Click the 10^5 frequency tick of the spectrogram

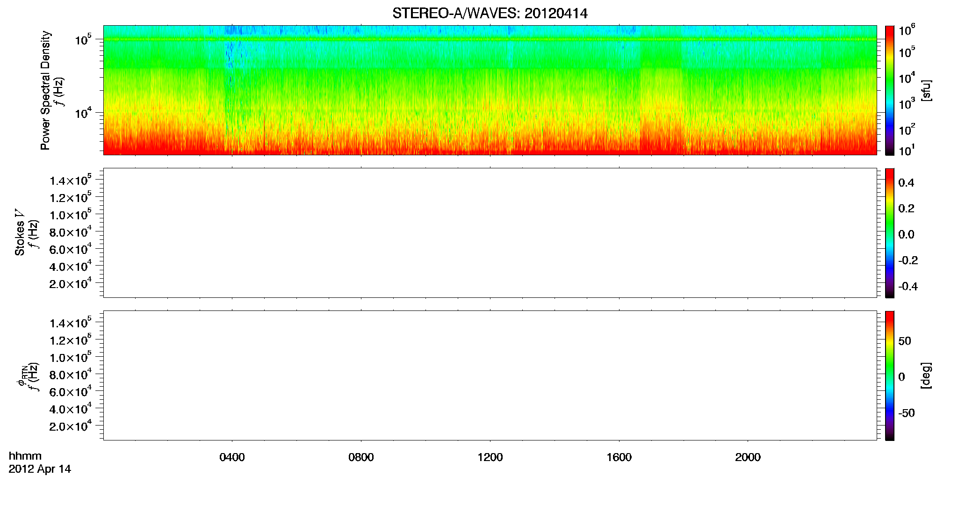point(83,39)
